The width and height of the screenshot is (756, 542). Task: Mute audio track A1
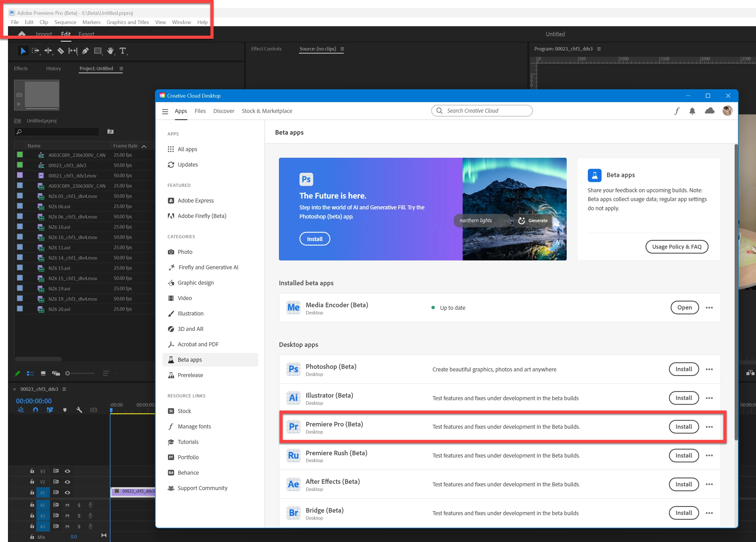(67, 505)
